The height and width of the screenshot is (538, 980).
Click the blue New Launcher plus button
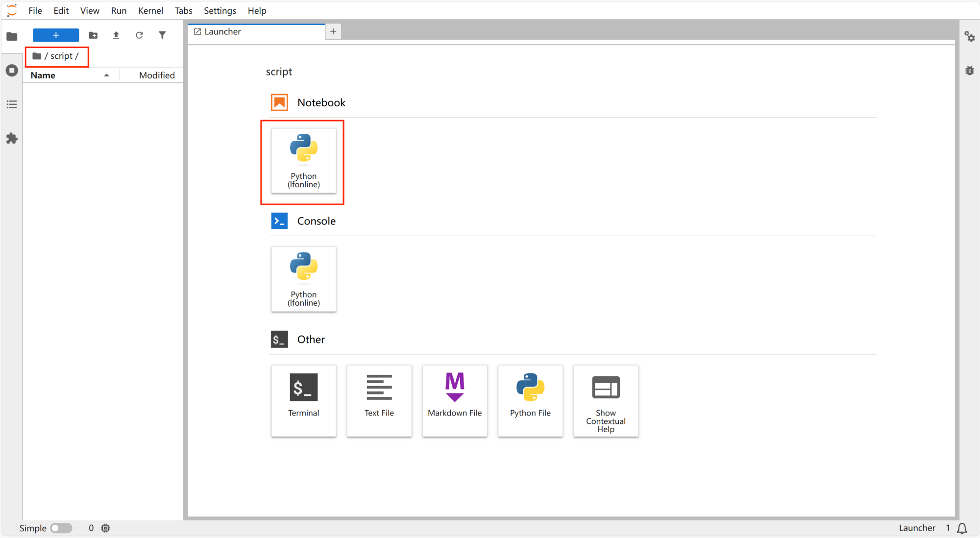56,35
